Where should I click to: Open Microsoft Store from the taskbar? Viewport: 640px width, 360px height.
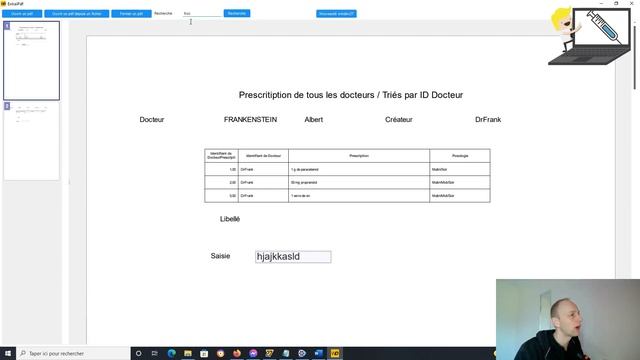click(x=204, y=353)
